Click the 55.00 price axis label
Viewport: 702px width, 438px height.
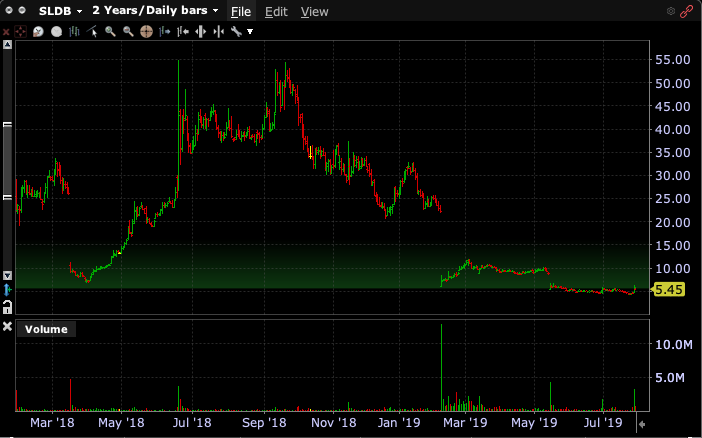673,60
